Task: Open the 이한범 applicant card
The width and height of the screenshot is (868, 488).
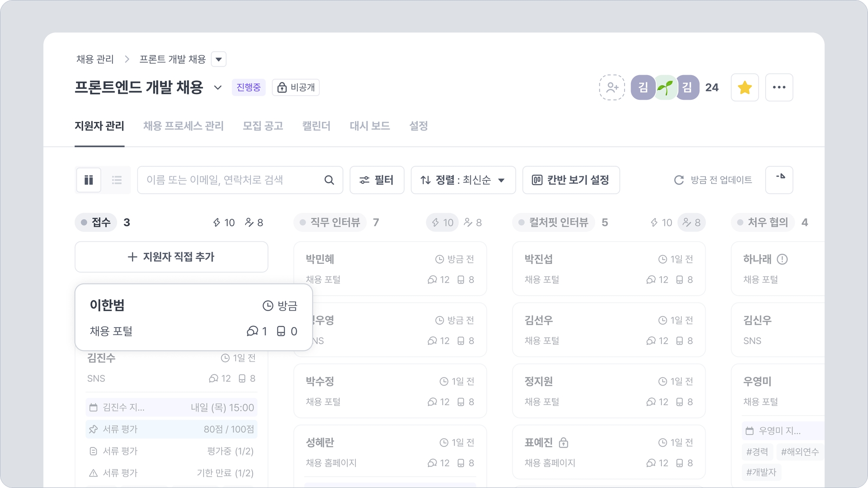Action: click(x=193, y=318)
